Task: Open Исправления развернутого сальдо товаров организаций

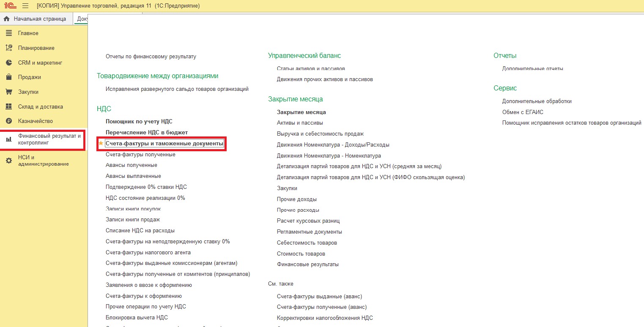Action: click(177, 89)
